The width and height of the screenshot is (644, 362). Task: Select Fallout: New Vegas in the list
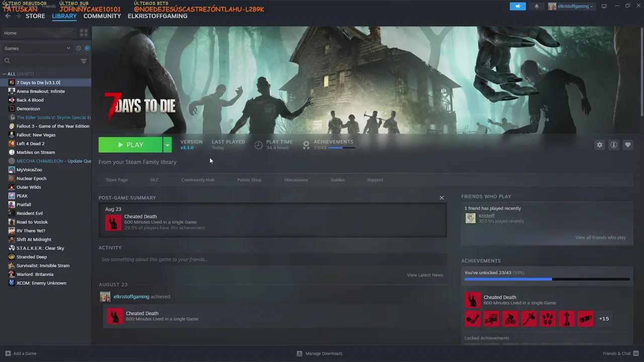(46, 135)
